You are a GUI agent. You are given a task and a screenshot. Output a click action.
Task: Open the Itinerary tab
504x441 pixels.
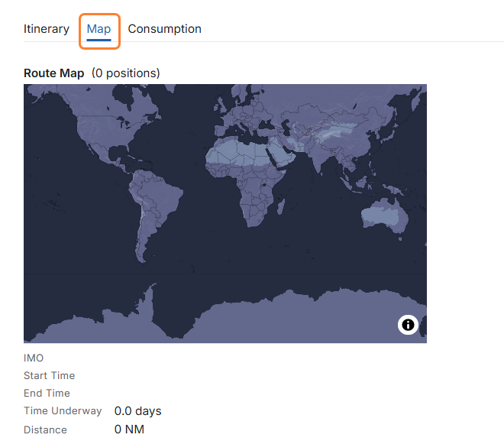click(47, 29)
